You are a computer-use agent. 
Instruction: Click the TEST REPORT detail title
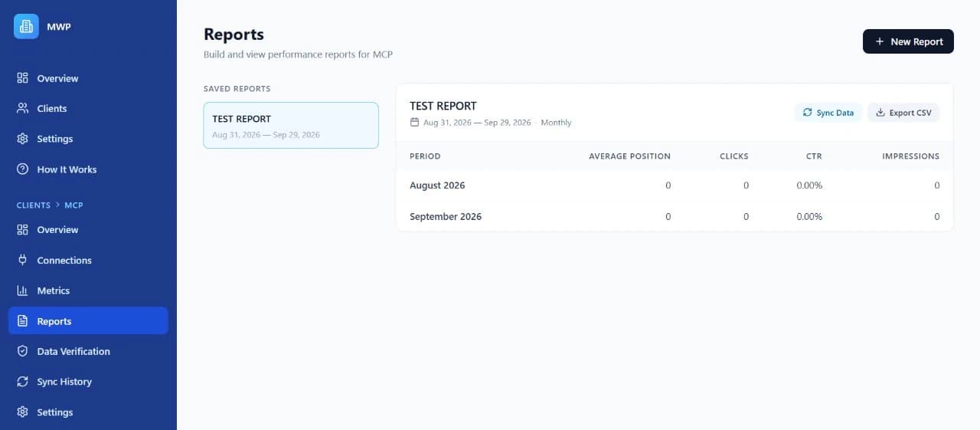click(443, 106)
